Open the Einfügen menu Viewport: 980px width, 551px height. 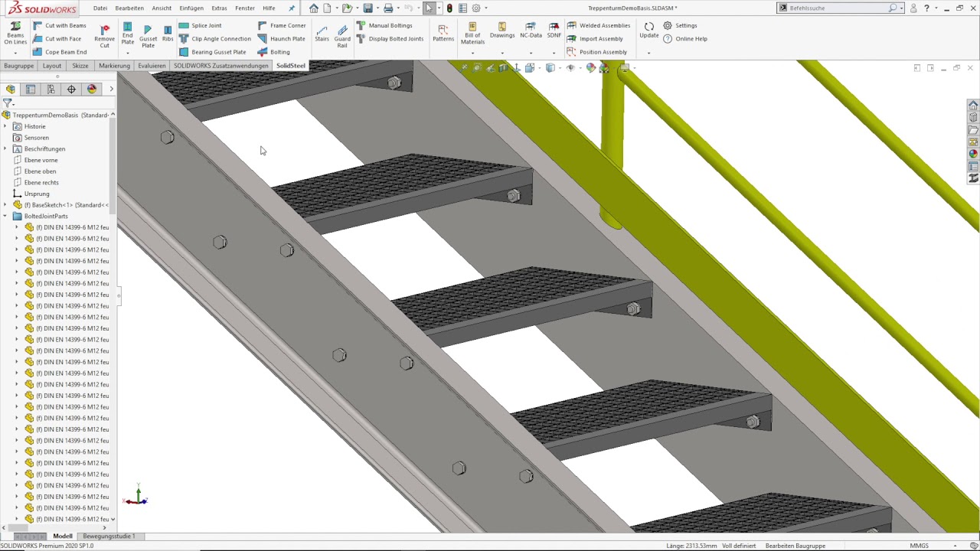point(191,8)
